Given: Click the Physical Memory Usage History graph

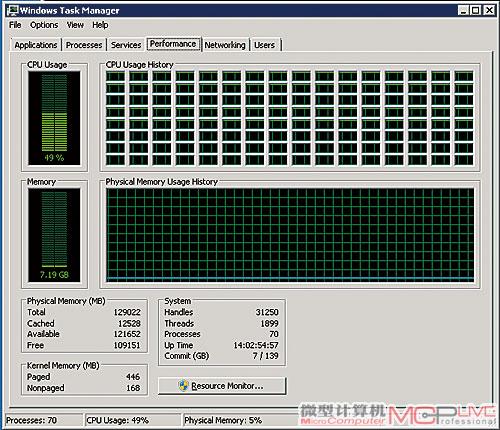Looking at the screenshot, I should point(290,235).
